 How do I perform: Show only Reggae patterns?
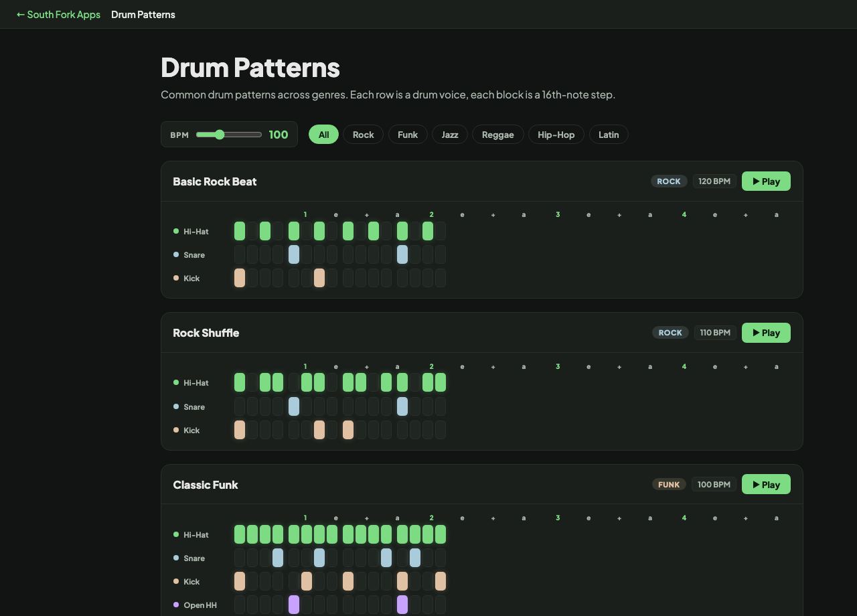(x=498, y=135)
